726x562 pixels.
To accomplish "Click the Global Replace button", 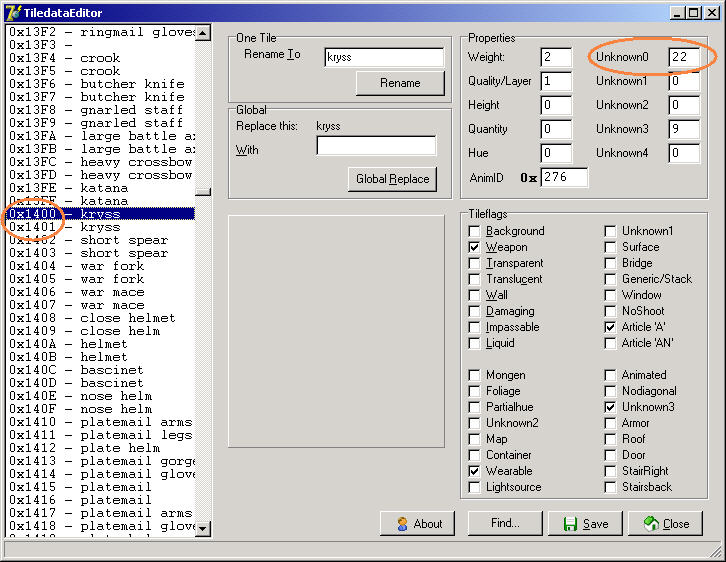I will pyautogui.click(x=392, y=179).
